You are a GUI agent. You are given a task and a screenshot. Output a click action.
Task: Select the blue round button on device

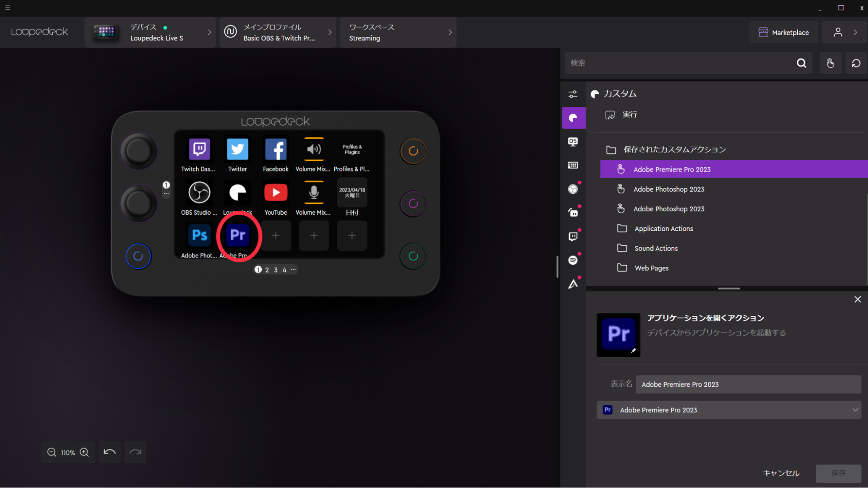138,256
